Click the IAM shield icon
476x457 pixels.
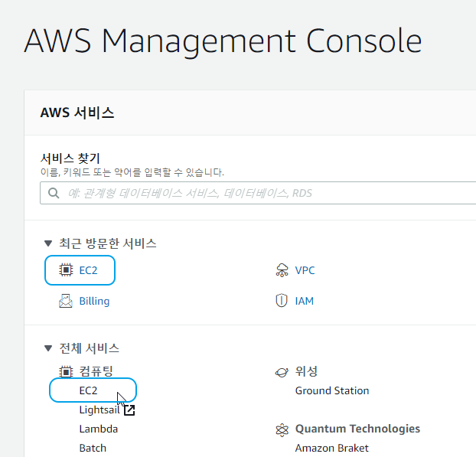[282, 301]
